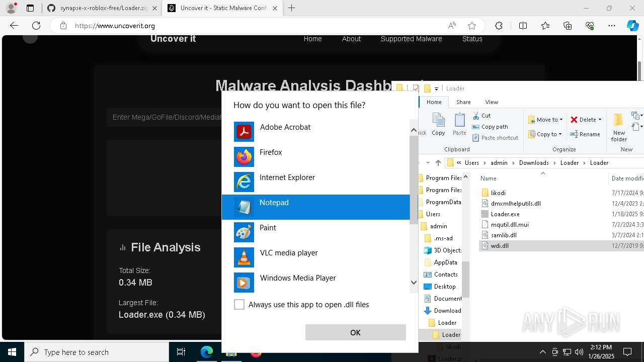Click Cut in Explorer clipboard group
Viewport: 644px width, 362px height.
481,116
